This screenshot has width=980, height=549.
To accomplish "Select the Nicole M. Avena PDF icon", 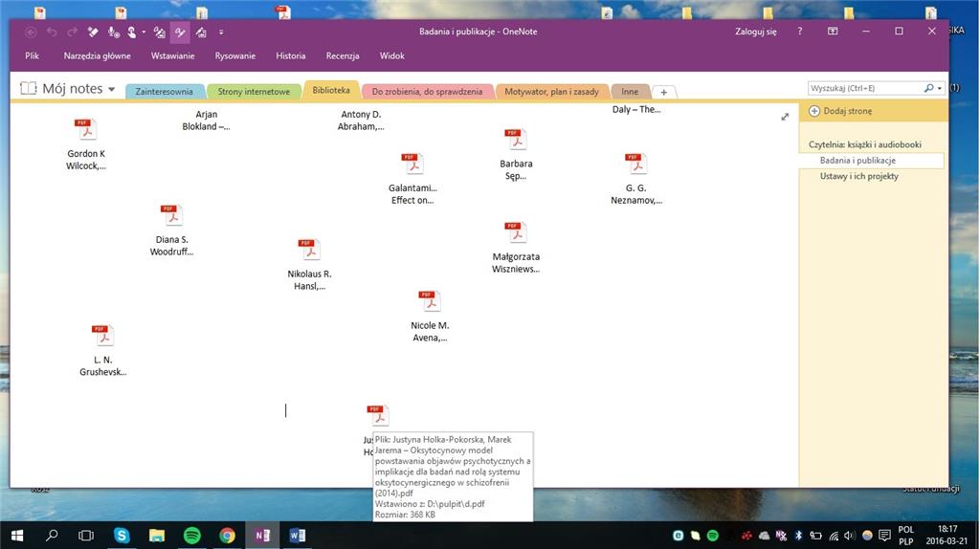I will coord(430,301).
